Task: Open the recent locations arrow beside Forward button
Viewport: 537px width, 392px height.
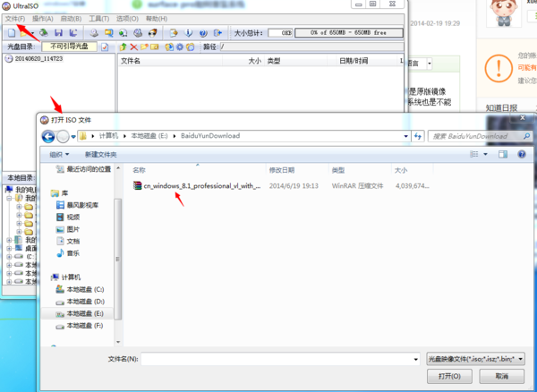Action: click(x=73, y=137)
